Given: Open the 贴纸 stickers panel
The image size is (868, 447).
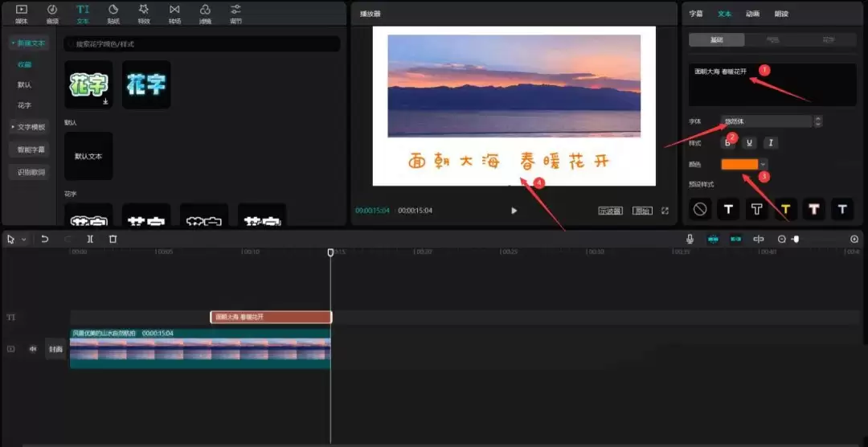Looking at the screenshot, I should pos(113,14).
